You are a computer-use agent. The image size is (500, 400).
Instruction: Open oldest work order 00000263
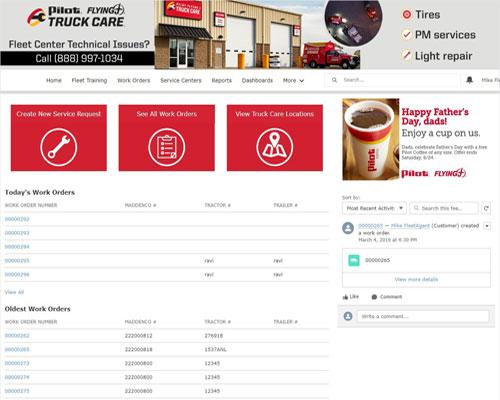tap(17, 350)
